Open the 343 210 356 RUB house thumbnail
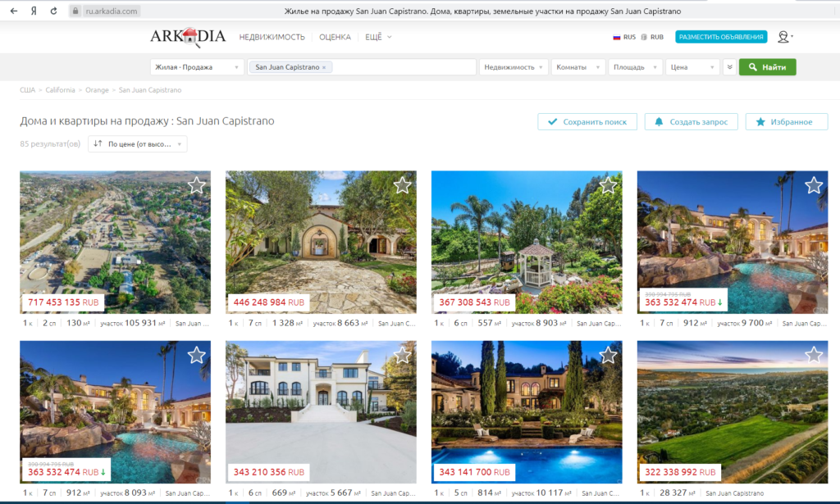Viewport: 840px width, 504px height. pyautogui.click(x=321, y=412)
